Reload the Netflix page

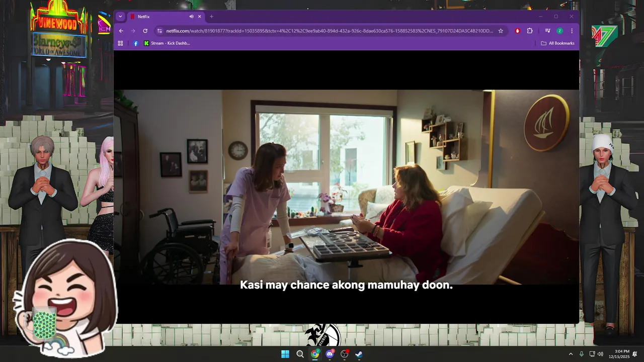(145, 31)
